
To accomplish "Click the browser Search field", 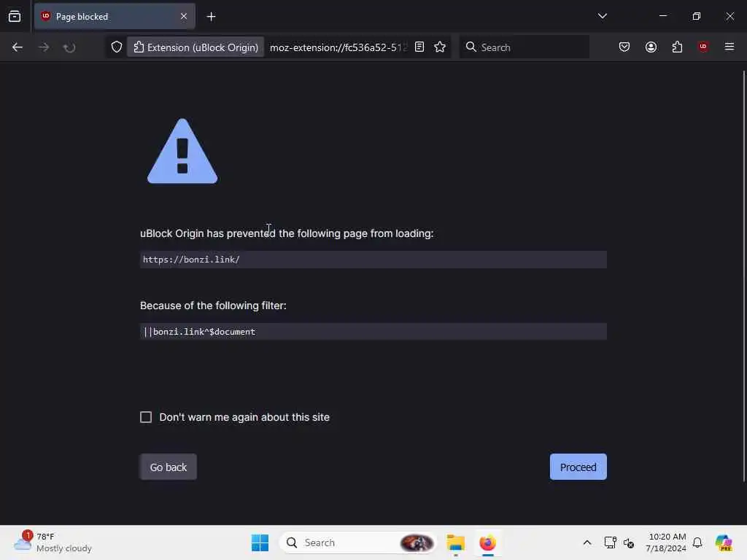I will click(524, 47).
